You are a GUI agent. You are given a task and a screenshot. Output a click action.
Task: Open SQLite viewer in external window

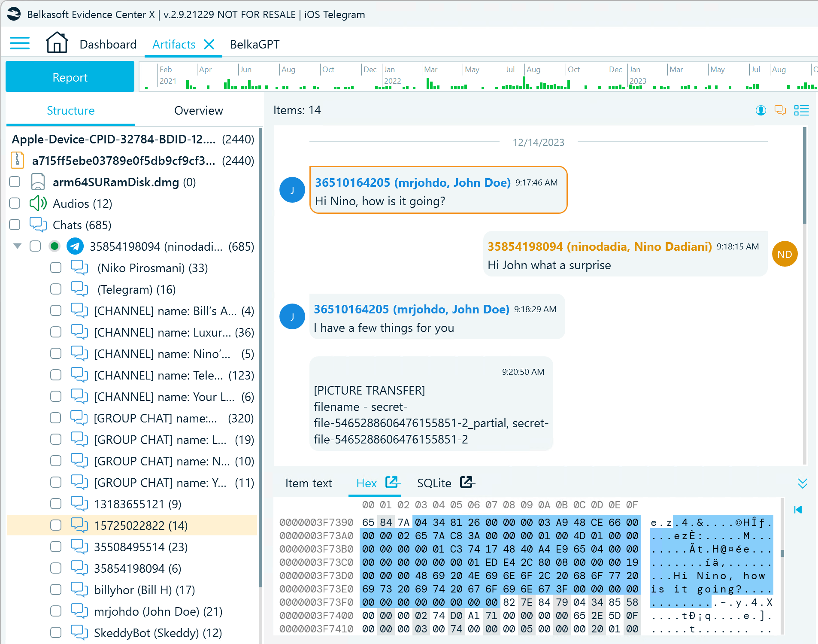coord(467,482)
